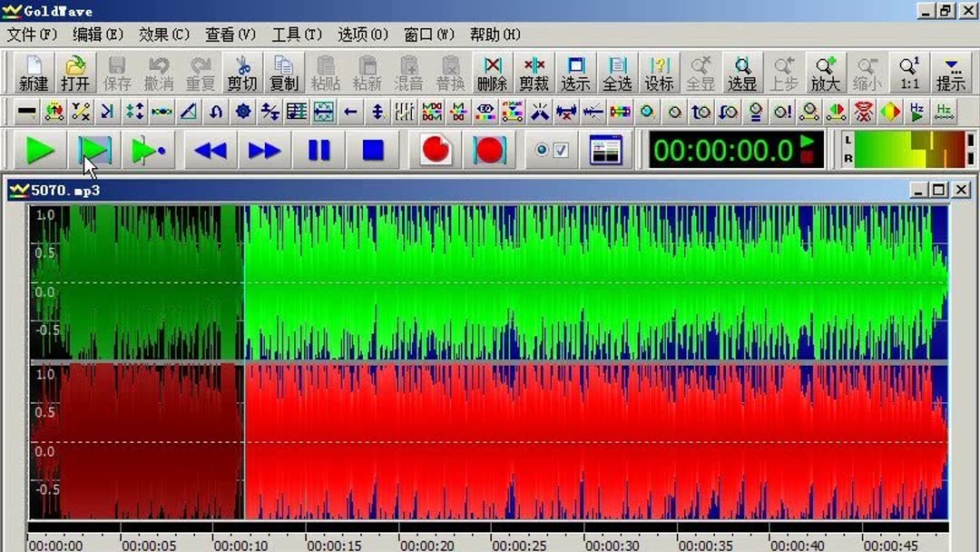The width and height of the screenshot is (980, 552).
Task: Open the control properties window icon
Action: 605,150
